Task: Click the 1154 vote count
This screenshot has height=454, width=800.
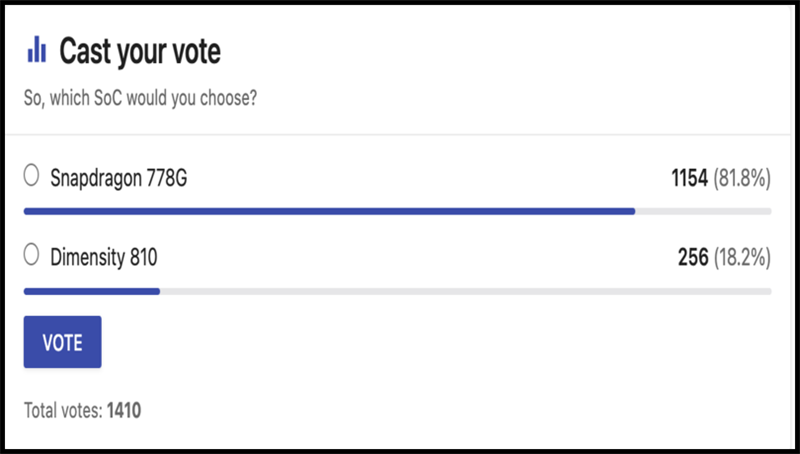Action: (x=688, y=178)
